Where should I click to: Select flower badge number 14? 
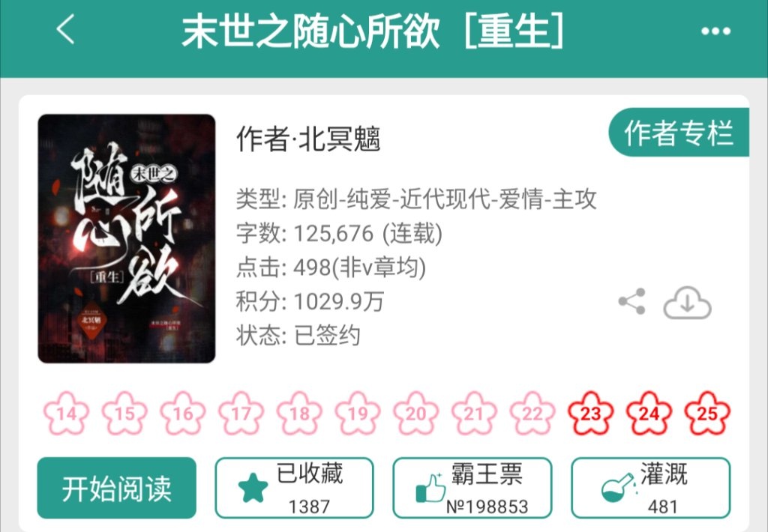(66, 414)
